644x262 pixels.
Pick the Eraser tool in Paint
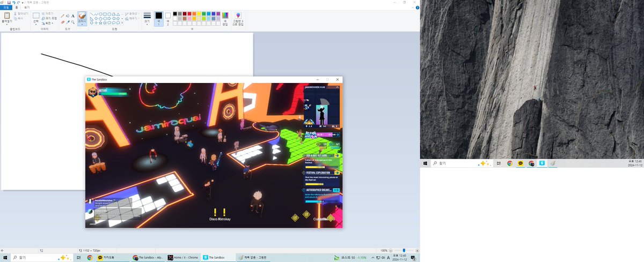tap(62, 22)
